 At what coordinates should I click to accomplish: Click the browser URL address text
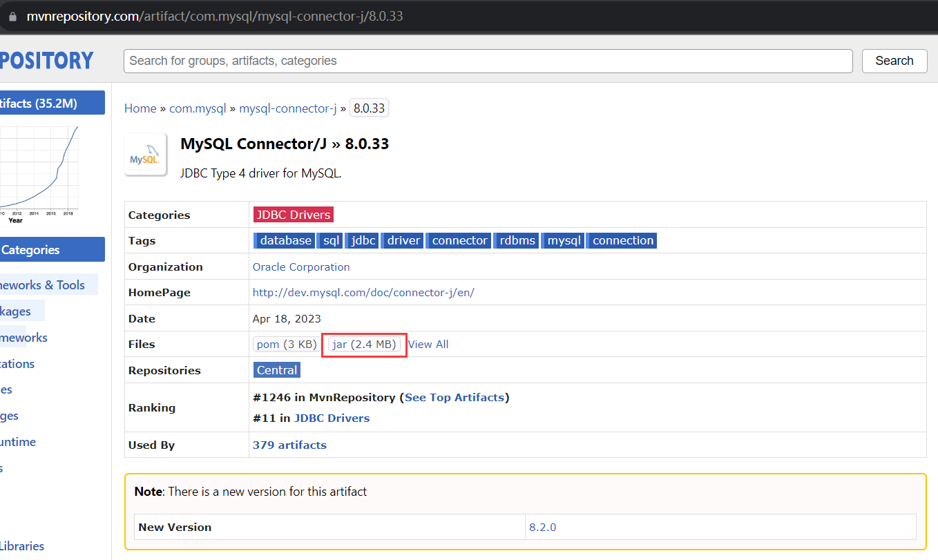215,17
